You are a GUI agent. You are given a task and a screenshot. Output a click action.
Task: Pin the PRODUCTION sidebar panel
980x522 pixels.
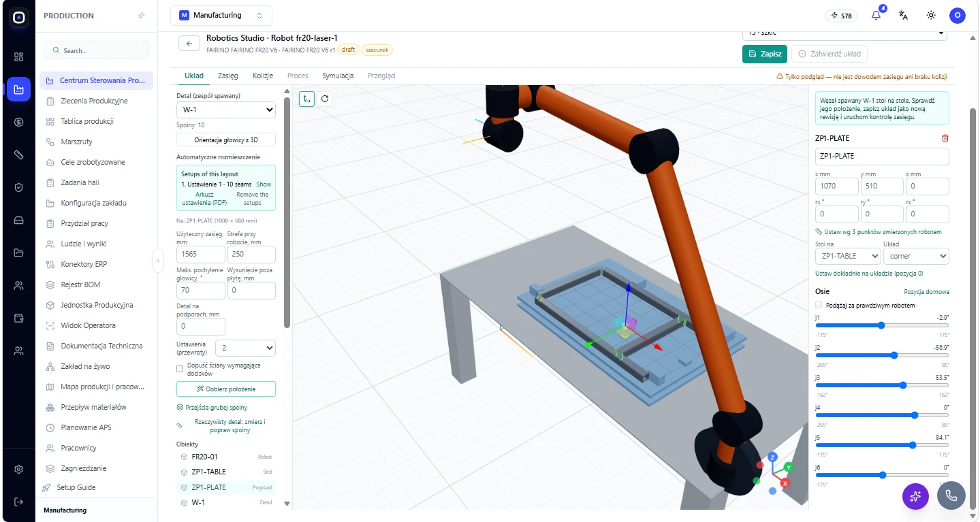(141, 16)
